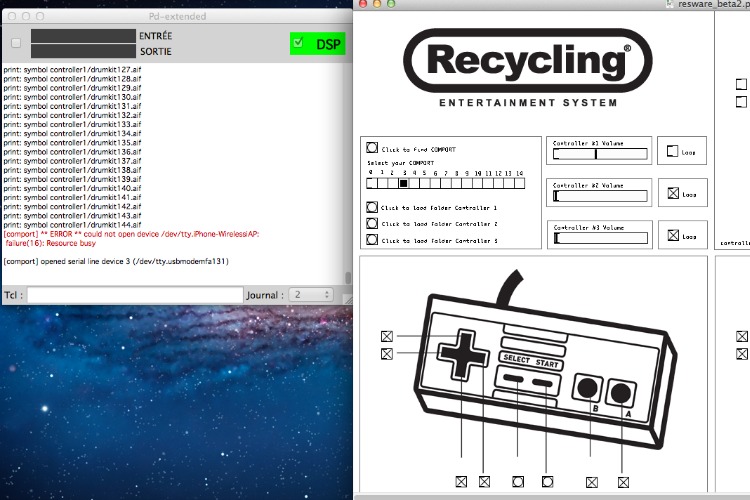Toggle the box below D-pad right line
The width and height of the screenshot is (750, 500).
[484, 481]
